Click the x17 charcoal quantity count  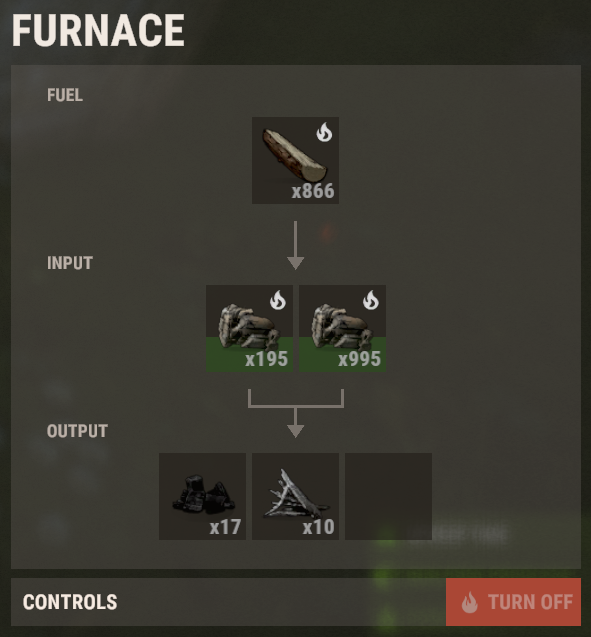pyautogui.click(x=225, y=527)
